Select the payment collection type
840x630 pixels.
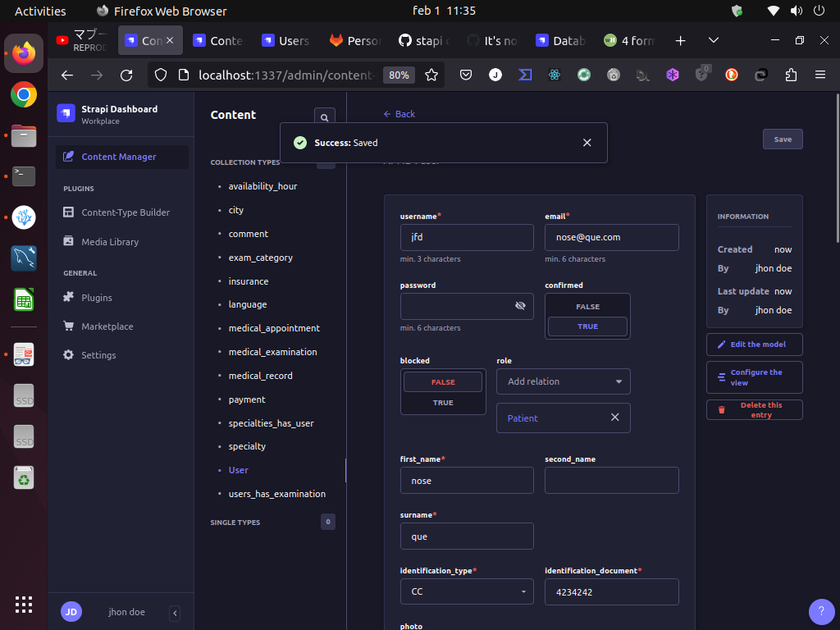[x=246, y=399]
